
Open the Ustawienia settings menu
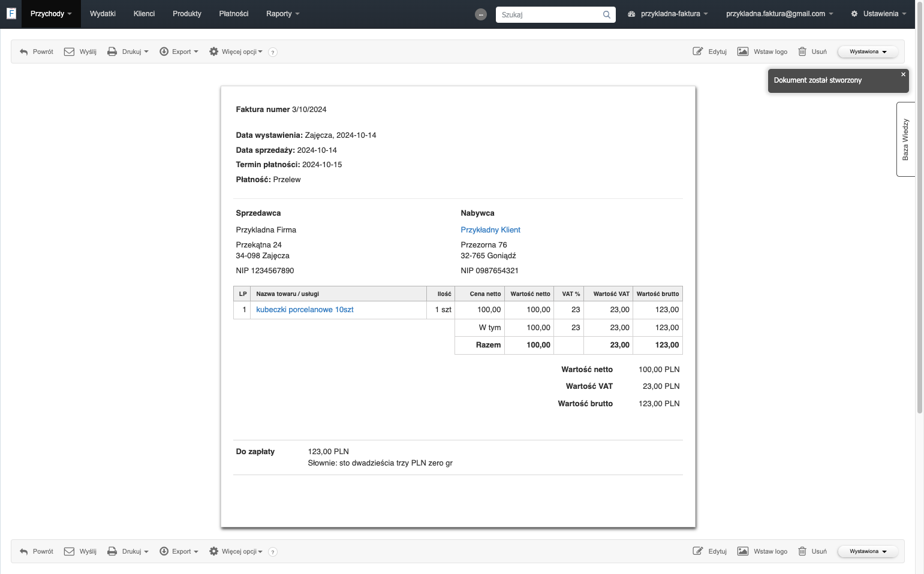[x=878, y=14]
